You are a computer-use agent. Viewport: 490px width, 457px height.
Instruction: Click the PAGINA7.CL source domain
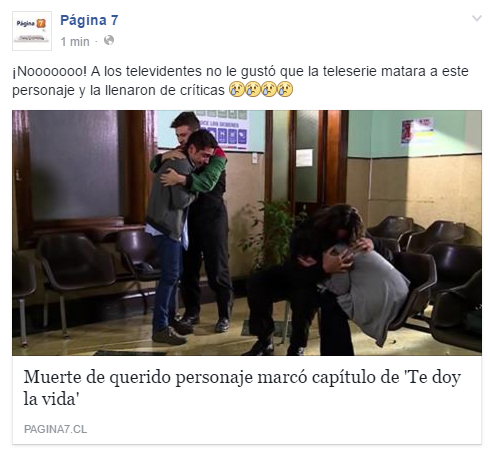tap(56, 429)
